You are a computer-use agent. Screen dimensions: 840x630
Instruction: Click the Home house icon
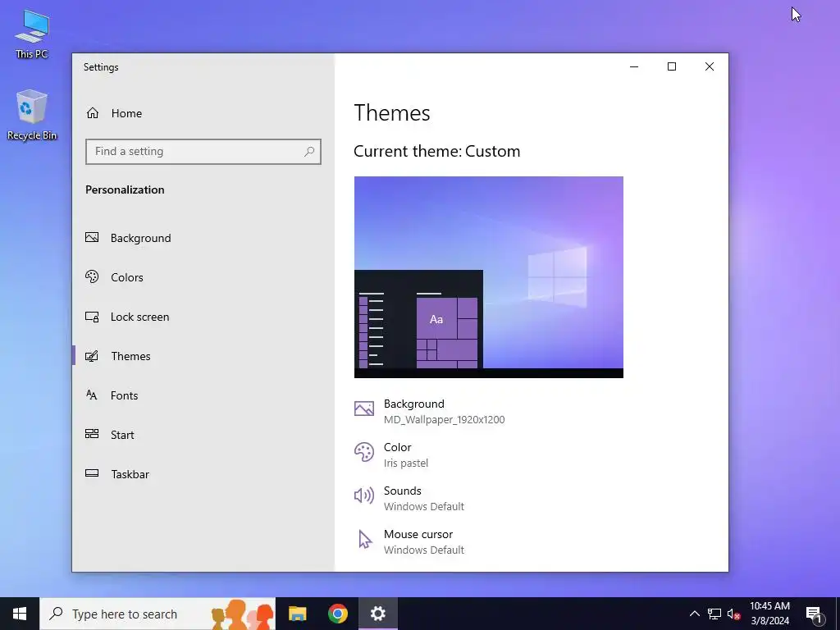pos(93,113)
